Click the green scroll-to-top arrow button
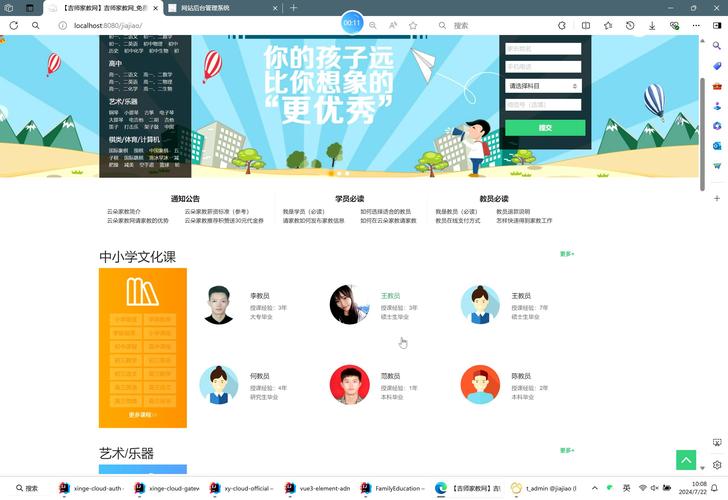Screen dimensions: 728x500 tap(685, 459)
